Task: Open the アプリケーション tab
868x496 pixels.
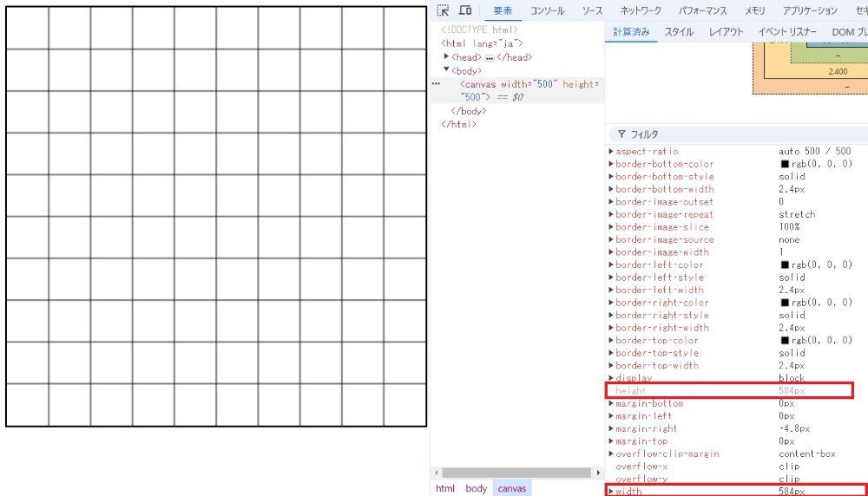Action: pos(810,10)
